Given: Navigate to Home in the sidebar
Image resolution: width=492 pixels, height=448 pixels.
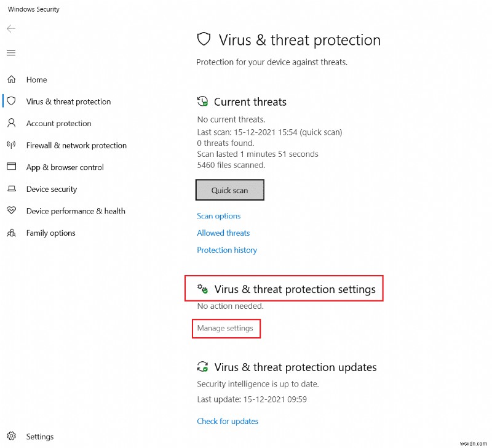Looking at the screenshot, I should [x=36, y=79].
